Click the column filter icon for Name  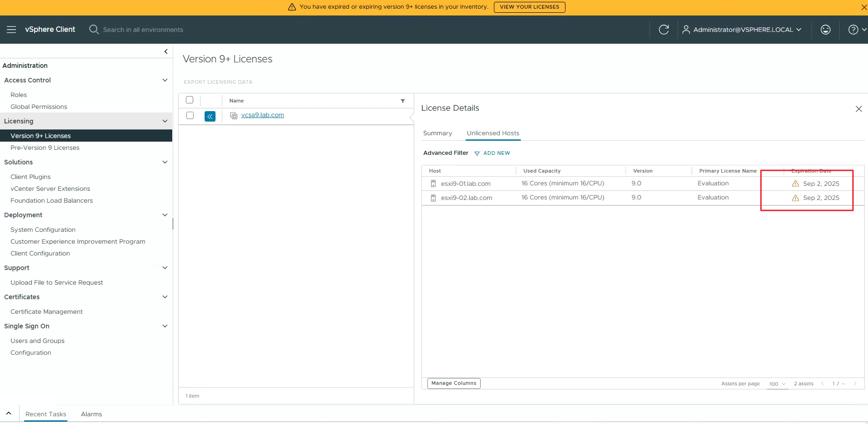[403, 101]
